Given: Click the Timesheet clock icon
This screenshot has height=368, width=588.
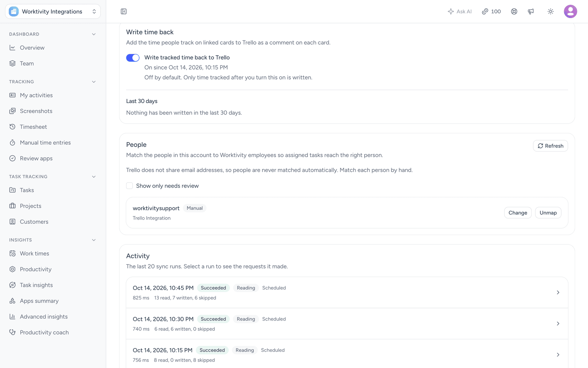Looking at the screenshot, I should click(12, 127).
